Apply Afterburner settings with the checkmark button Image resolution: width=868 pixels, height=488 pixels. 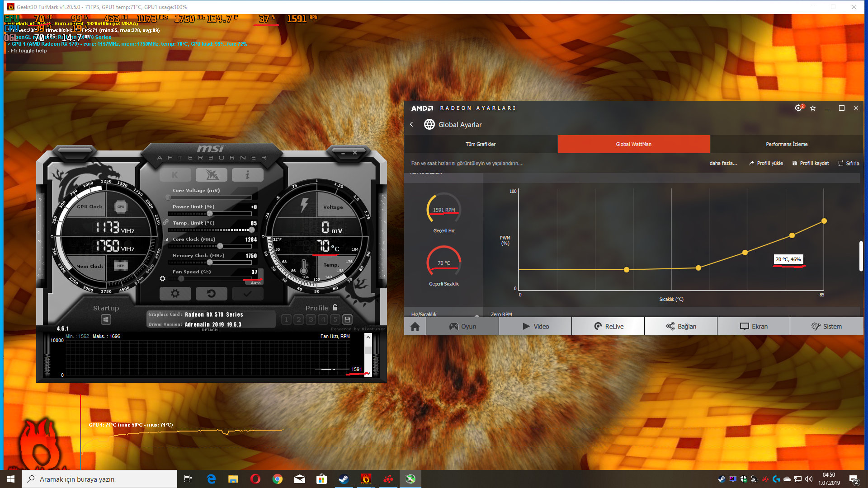click(247, 294)
